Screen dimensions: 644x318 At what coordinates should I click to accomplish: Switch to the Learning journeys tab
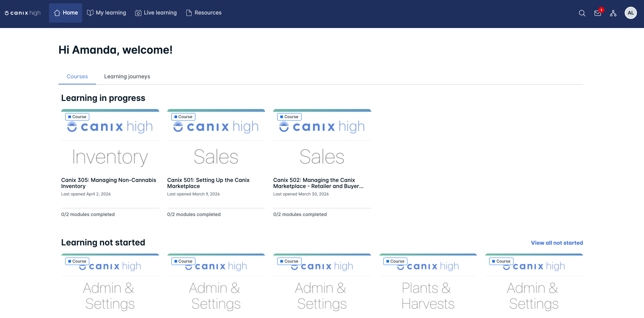[x=127, y=77]
